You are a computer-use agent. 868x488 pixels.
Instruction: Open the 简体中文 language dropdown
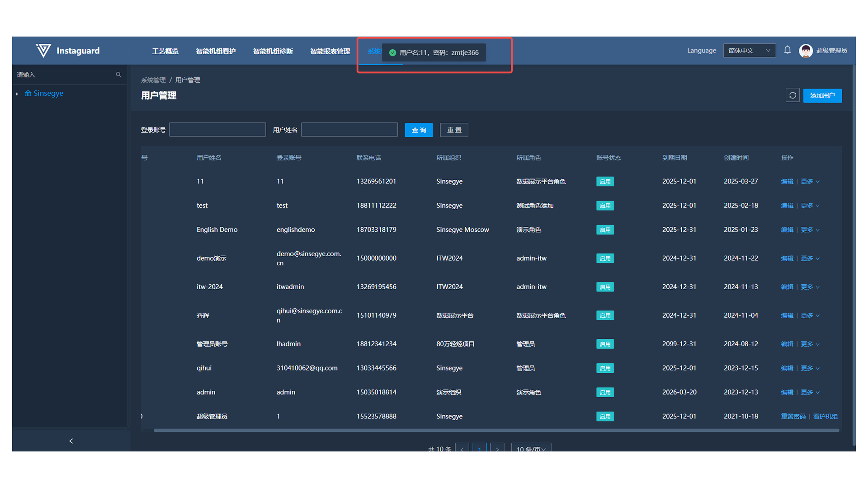(749, 51)
